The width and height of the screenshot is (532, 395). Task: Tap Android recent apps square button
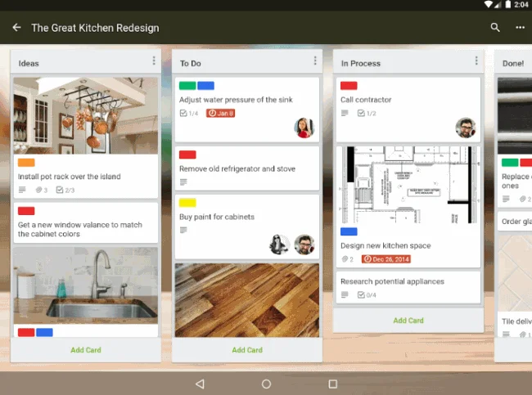333,384
